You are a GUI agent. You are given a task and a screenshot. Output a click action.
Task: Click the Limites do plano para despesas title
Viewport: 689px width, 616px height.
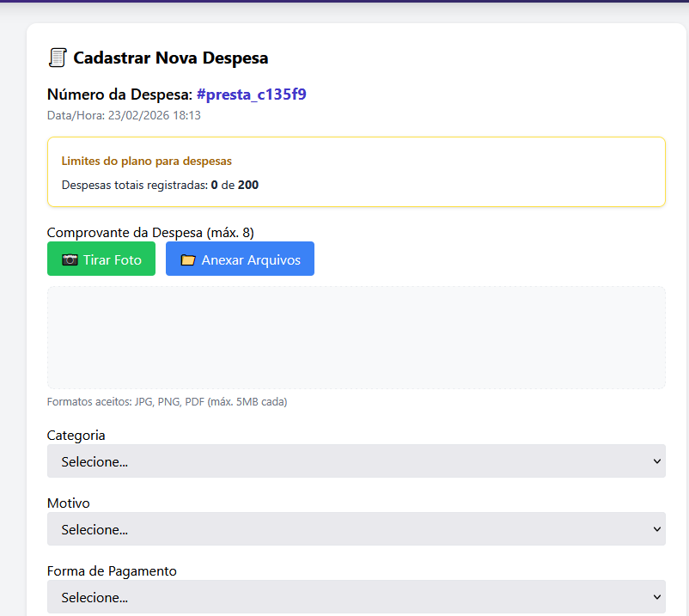pyautogui.click(x=146, y=161)
